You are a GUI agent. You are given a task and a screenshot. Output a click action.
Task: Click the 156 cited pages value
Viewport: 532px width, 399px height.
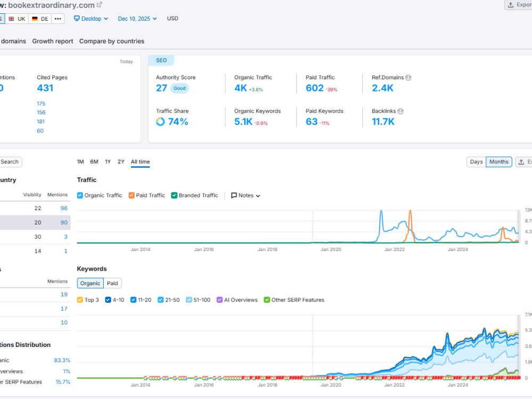pos(41,112)
